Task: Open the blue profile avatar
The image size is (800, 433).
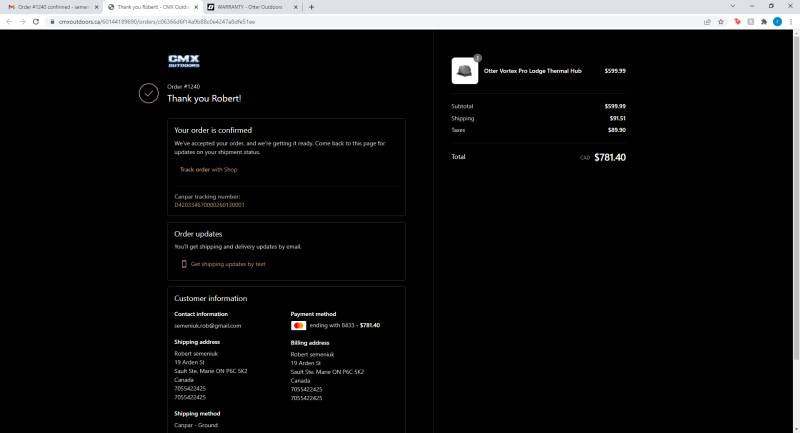Action: point(777,22)
